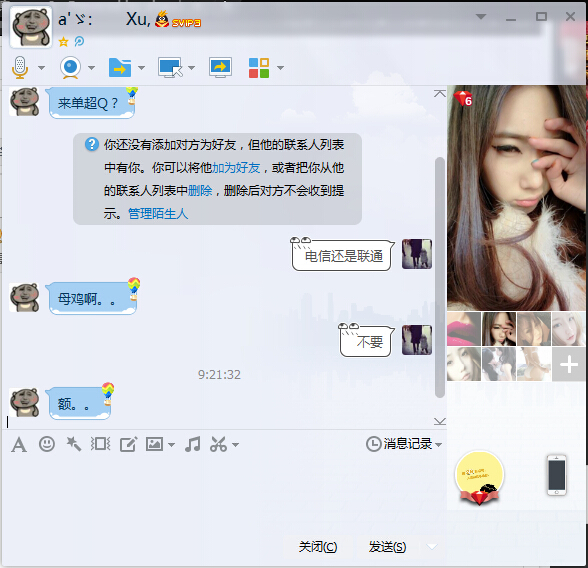Viewport: 588px width, 568px height.
Task: Click the 关闭(C) button
Action: 318,547
